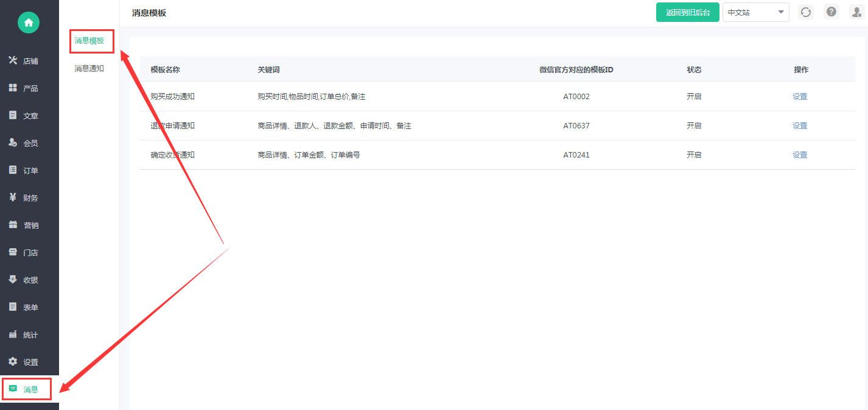Click 开启 status of 购买成功通知
The image size is (868, 410).
pos(694,96)
